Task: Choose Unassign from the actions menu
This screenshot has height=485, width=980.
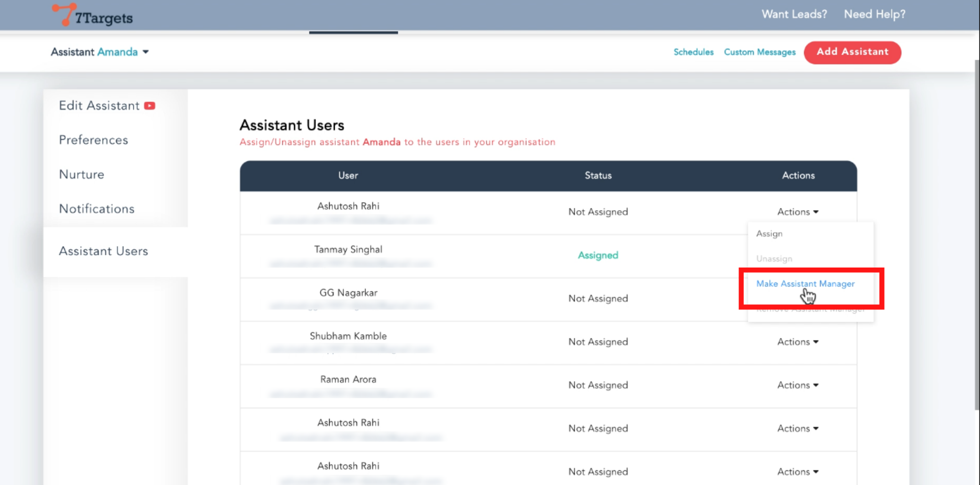Action: 774,259
